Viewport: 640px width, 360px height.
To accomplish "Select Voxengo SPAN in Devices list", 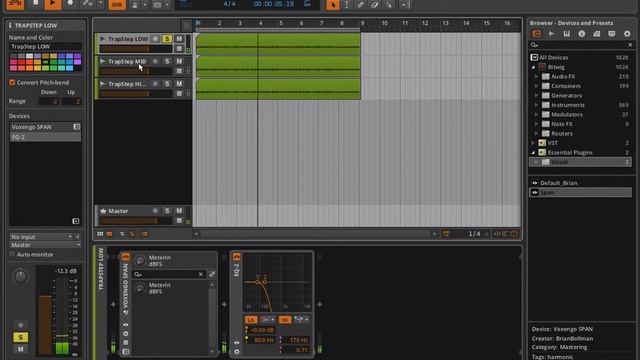I will pos(45,127).
